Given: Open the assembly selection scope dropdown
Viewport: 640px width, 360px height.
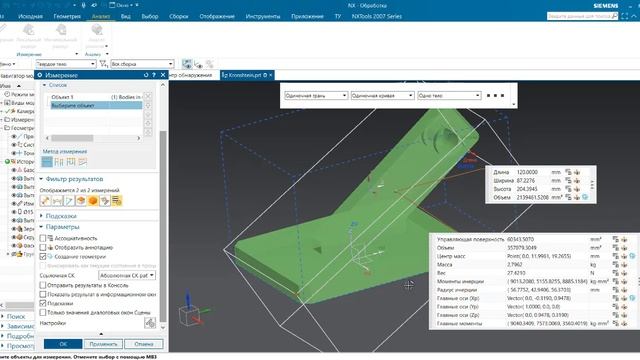Looking at the screenshot, I should 142,64.
